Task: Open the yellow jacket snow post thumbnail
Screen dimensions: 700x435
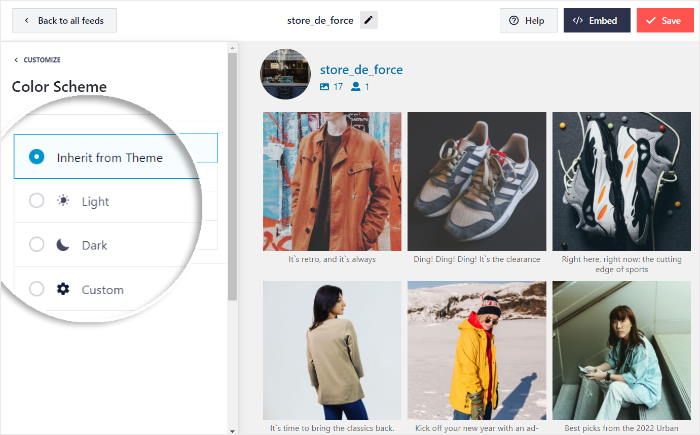Action: tap(477, 350)
